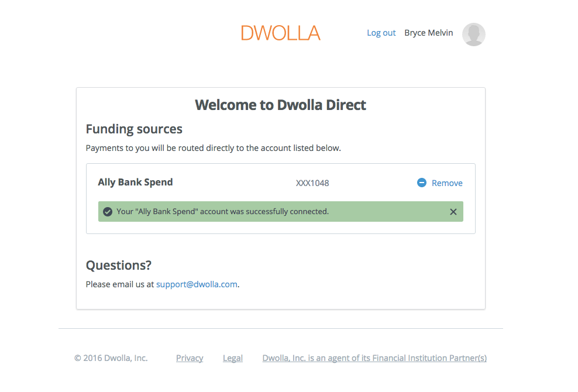Open the support@dwolla.com email link
Viewport: 578px width, 392px height.
[197, 284]
